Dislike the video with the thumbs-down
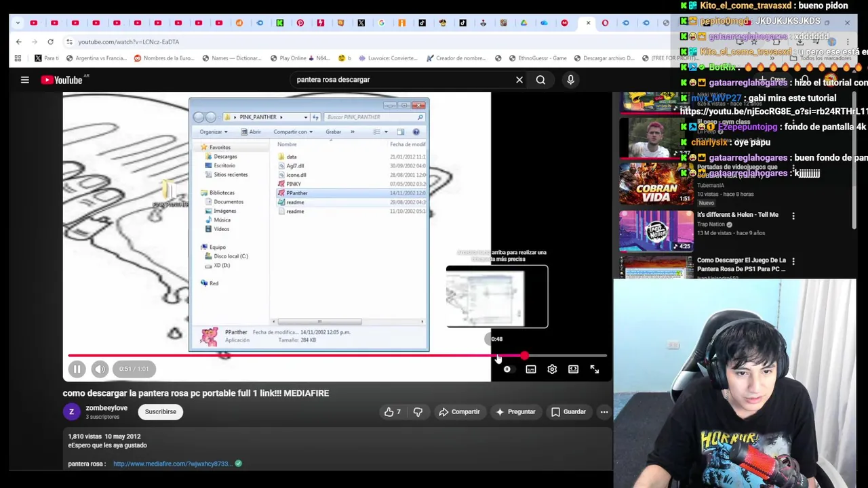This screenshot has width=868, height=488. 418,412
